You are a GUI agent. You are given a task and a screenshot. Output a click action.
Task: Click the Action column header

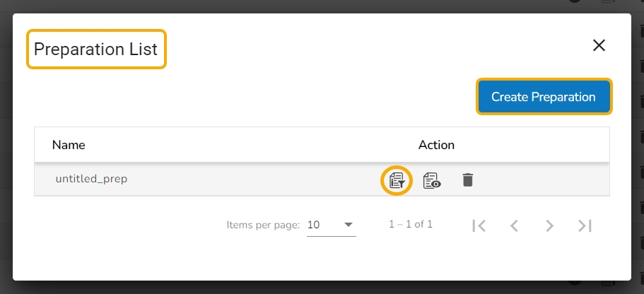point(436,145)
